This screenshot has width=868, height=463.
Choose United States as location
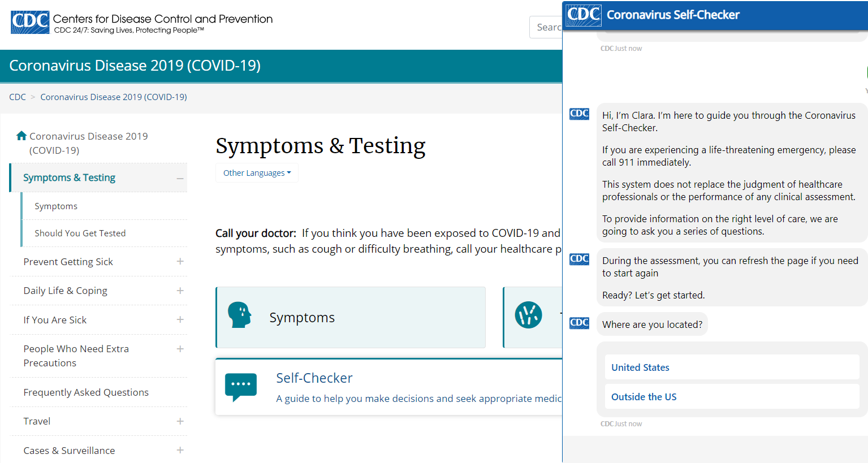732,367
